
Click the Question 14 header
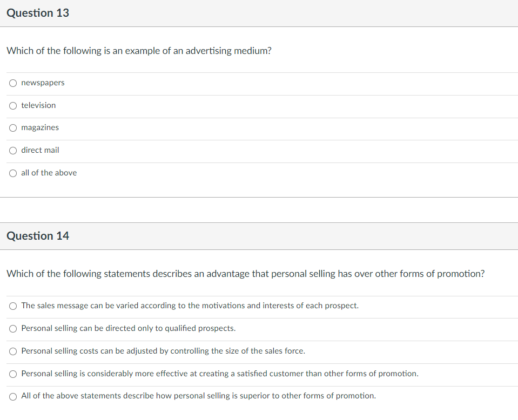[x=38, y=236]
